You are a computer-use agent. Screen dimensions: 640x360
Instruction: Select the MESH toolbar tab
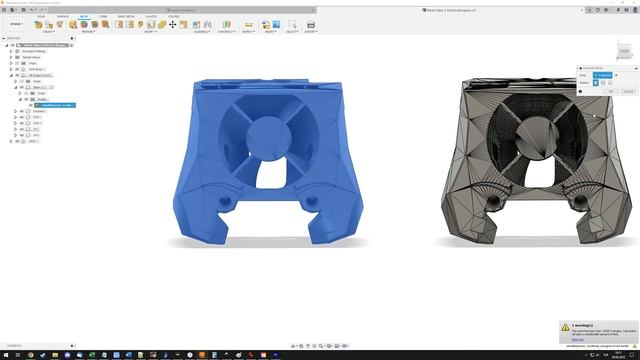point(84,17)
